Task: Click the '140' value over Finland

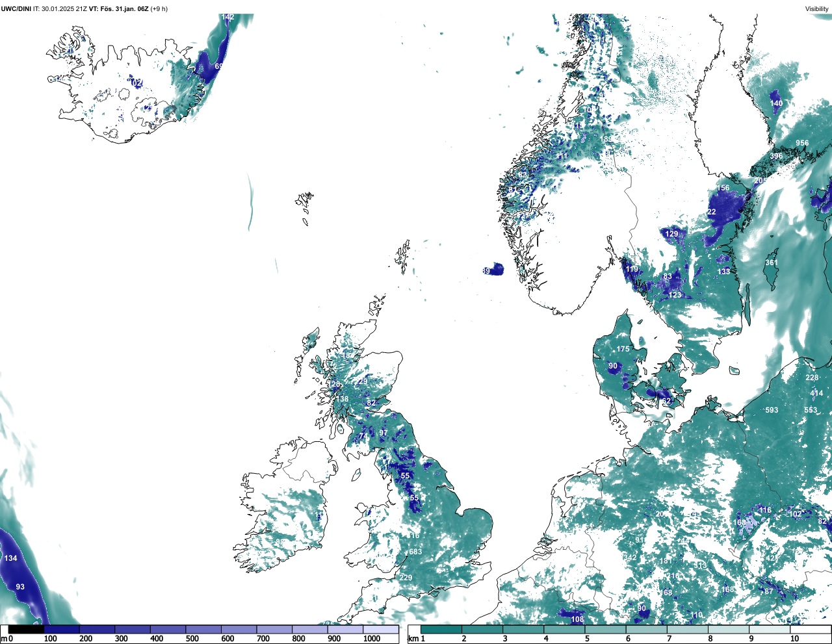Action: tap(776, 103)
